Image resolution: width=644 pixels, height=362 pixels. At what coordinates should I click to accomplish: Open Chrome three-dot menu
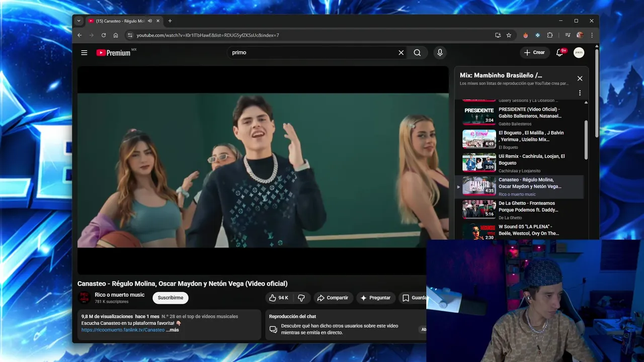592,35
